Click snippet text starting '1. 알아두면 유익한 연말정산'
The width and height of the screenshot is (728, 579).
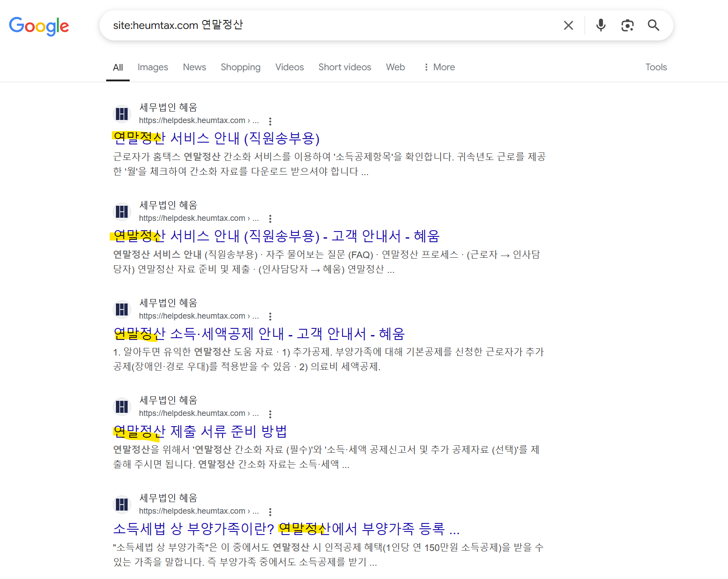pos(328,359)
